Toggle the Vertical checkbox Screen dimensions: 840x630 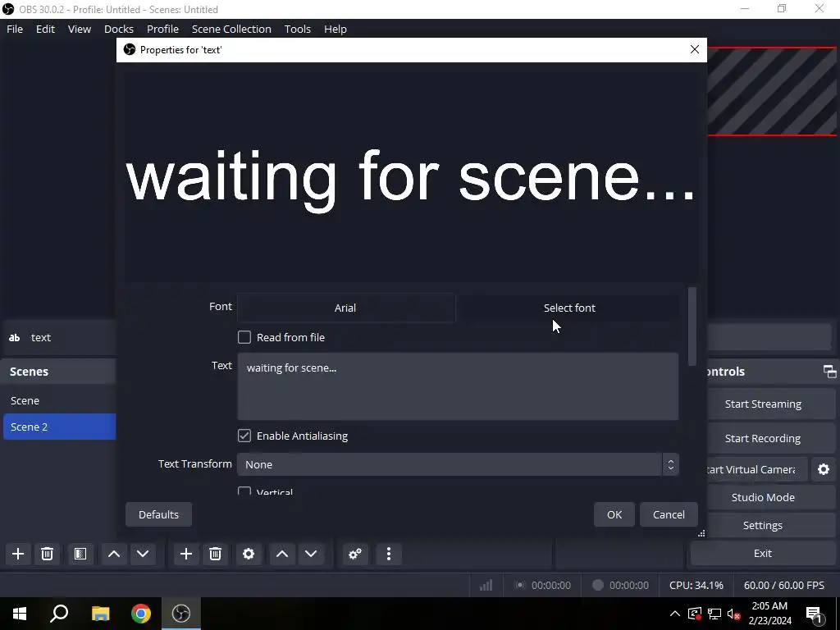[244, 491]
